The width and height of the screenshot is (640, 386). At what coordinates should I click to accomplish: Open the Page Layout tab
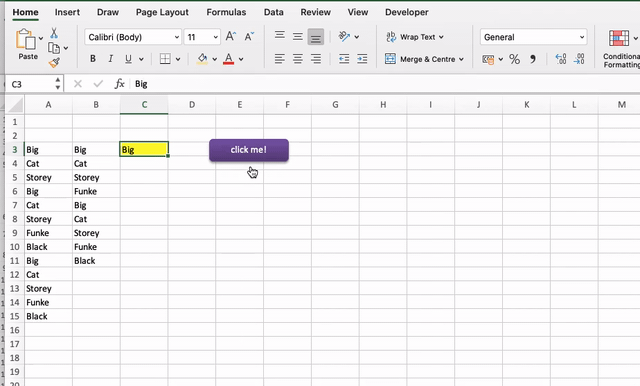point(162,12)
